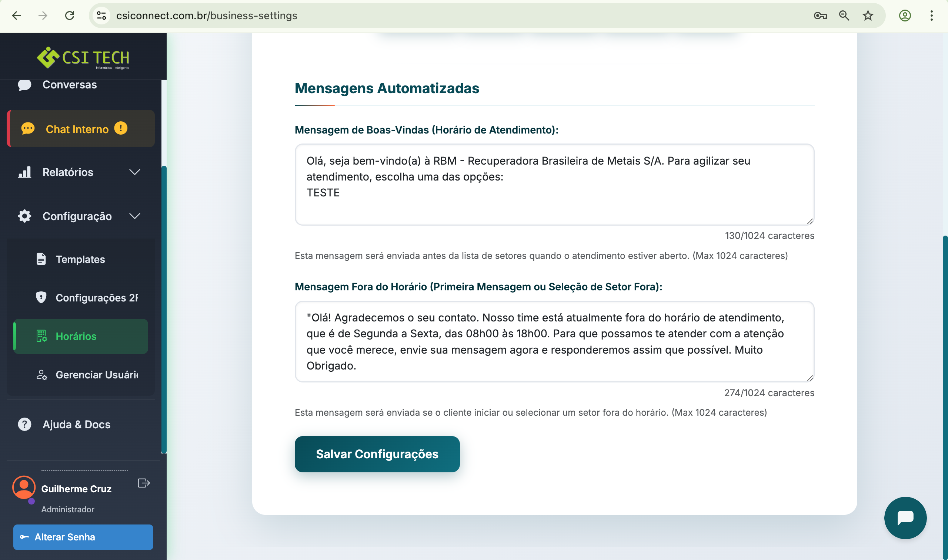The width and height of the screenshot is (948, 560).
Task: Open the Chat Interno warning icon
Action: tap(120, 128)
